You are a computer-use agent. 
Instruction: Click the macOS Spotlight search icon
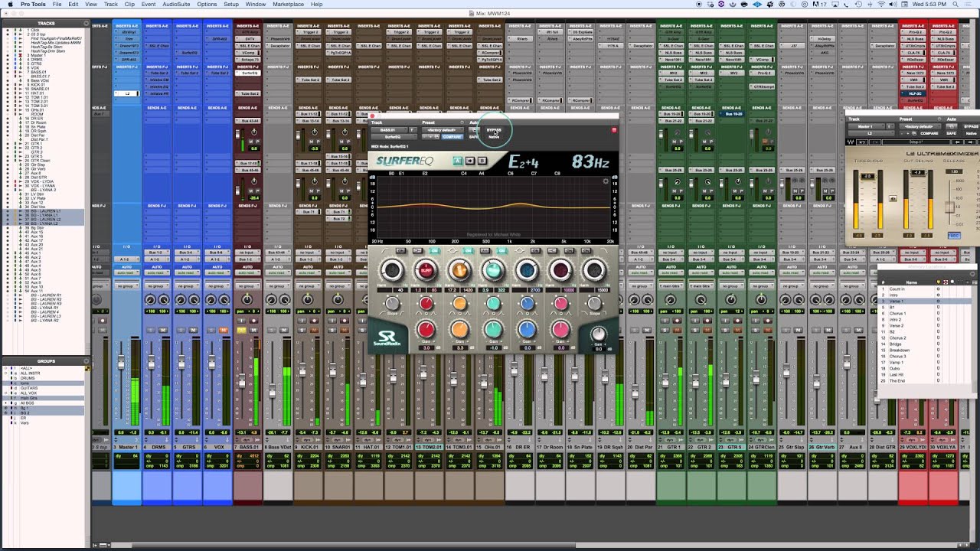pyautogui.click(x=955, y=5)
